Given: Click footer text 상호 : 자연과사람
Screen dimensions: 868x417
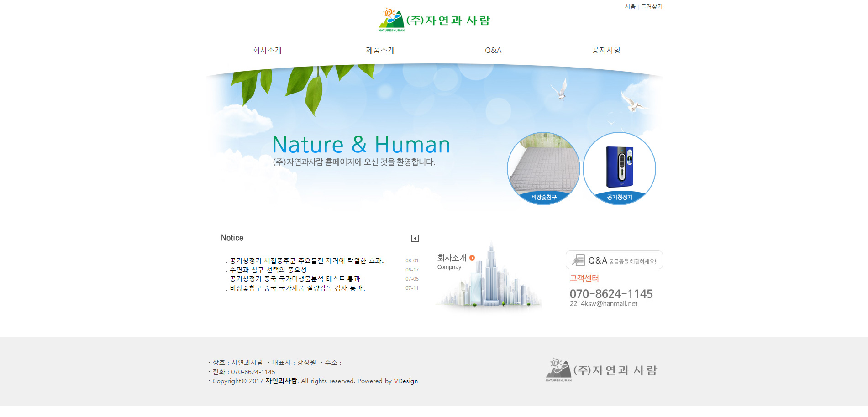Looking at the screenshot, I should point(237,363).
